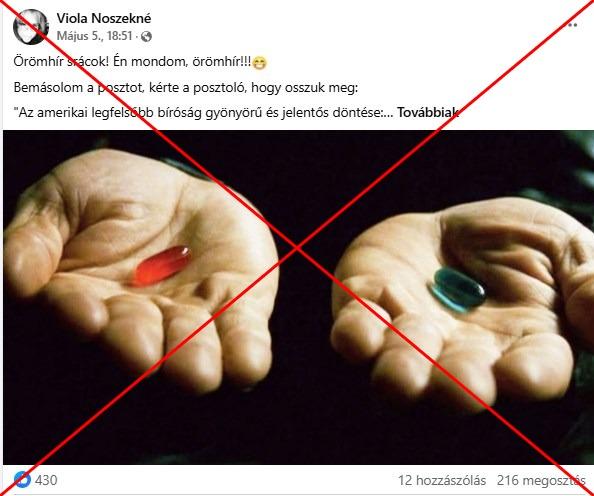Image resolution: width=594 pixels, height=496 pixels.
Task: Click the blue pill in the photo
Action: (459, 289)
